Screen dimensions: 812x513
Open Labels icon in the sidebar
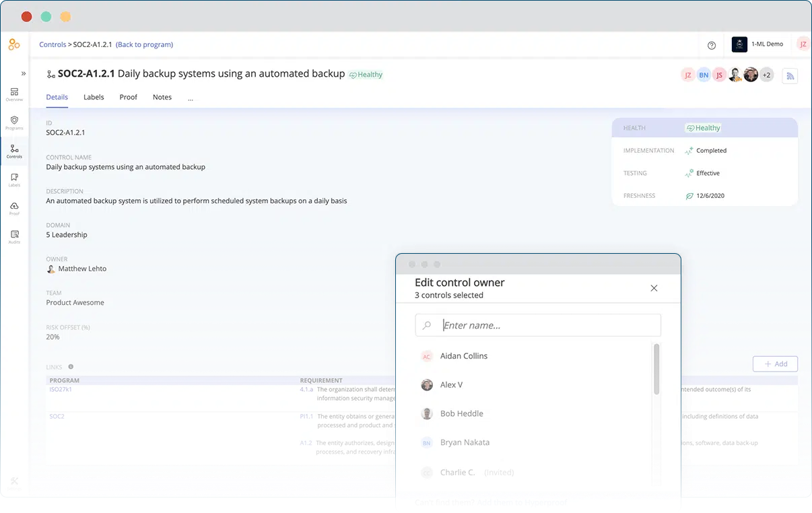14,179
